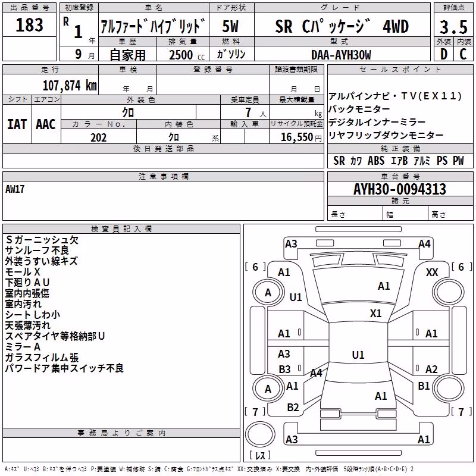Select the note パワードア集中スイッチ不良
476x476 pixels.
click(x=64, y=368)
